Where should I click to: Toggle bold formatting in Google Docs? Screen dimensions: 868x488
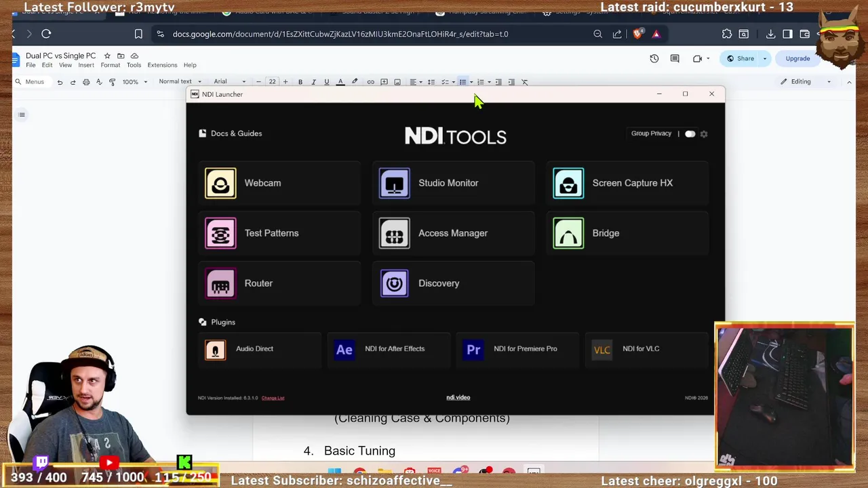click(x=300, y=82)
